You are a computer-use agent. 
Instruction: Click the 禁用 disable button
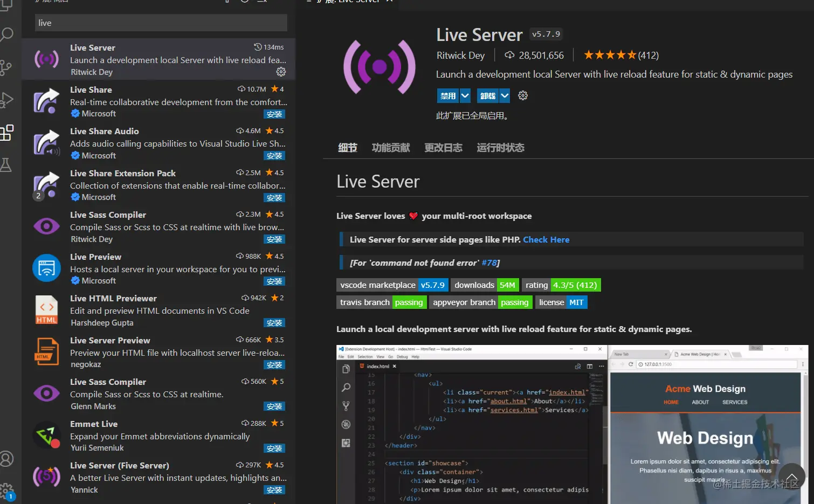[447, 96]
